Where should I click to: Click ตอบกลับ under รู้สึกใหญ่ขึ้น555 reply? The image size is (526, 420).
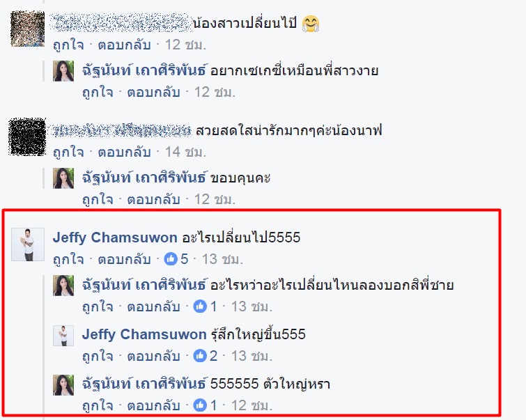coord(153,356)
